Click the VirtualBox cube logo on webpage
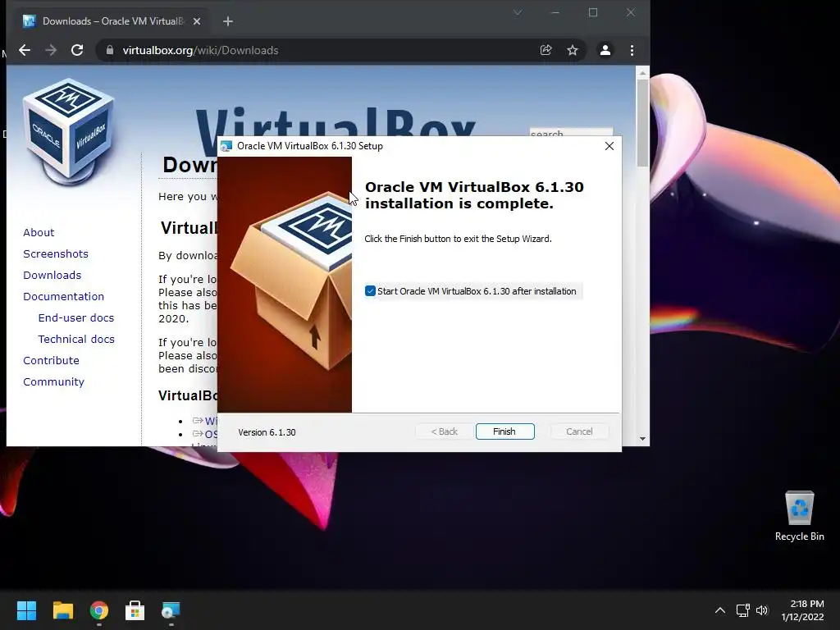Viewport: 840px width, 630px height. [x=68, y=130]
